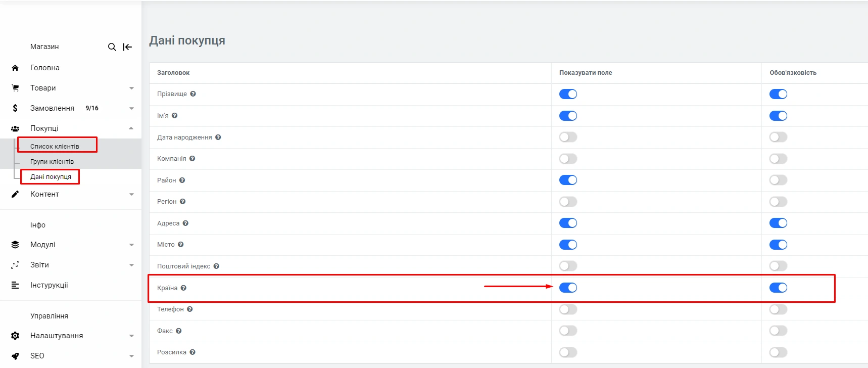
Task: Click the 9/16 orders counter badge
Action: (x=92, y=108)
